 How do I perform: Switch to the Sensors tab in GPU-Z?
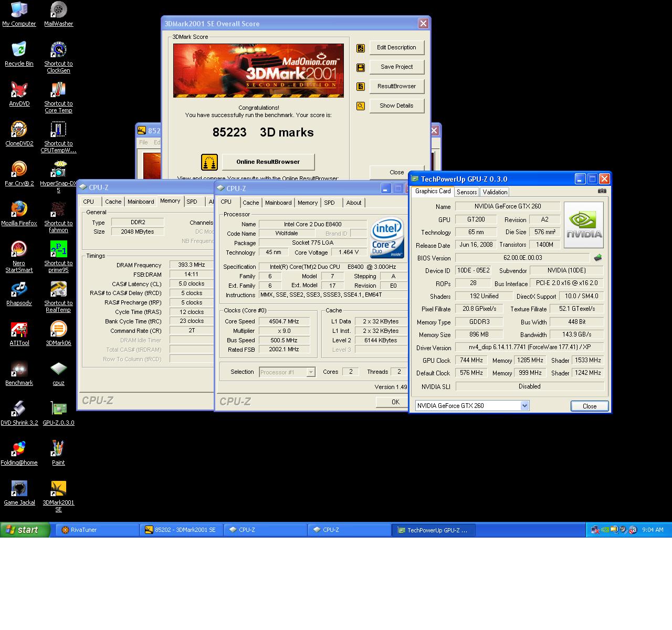point(467,192)
